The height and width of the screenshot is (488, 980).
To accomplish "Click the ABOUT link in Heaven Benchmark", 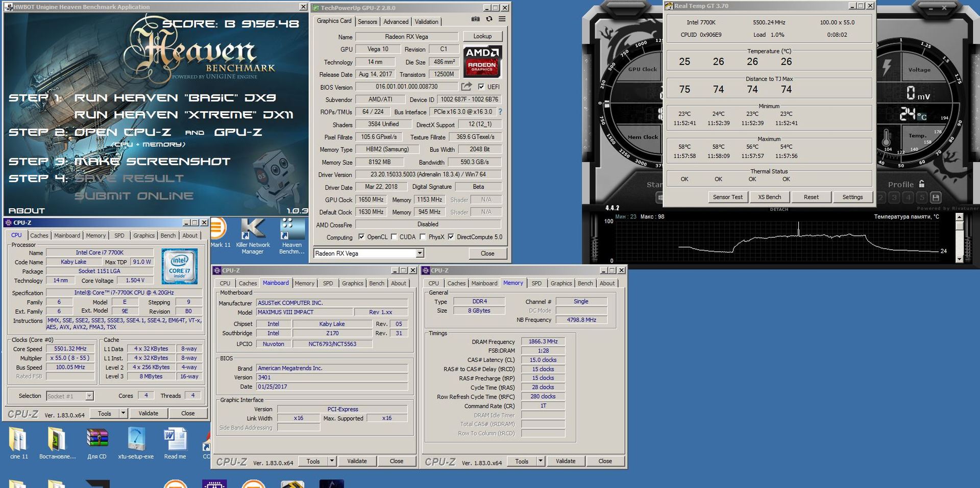I will pos(27,210).
